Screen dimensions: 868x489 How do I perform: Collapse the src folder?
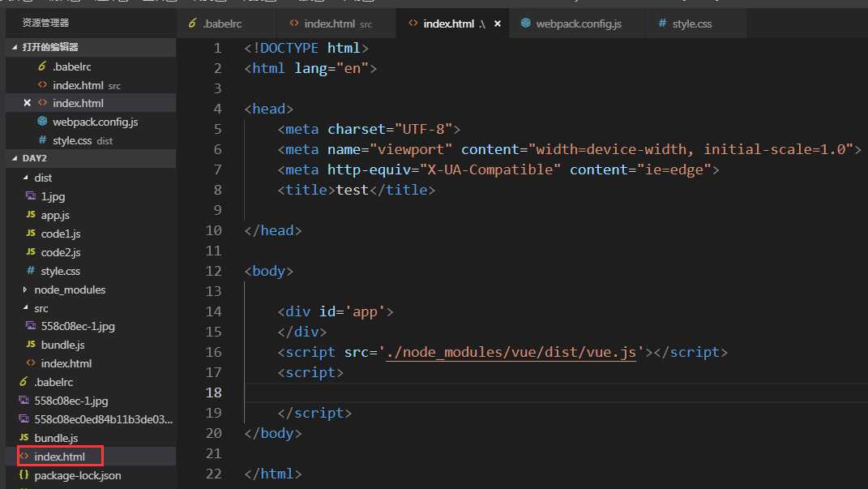tap(25, 308)
